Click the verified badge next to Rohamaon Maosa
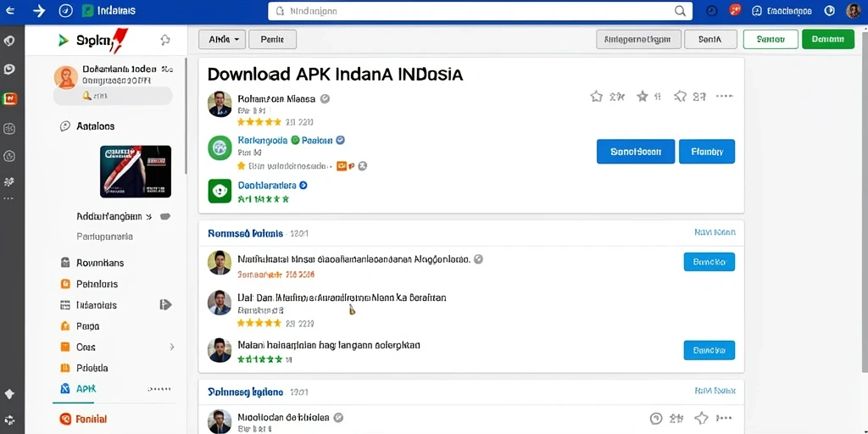This screenshot has width=868, height=434. pos(325,98)
